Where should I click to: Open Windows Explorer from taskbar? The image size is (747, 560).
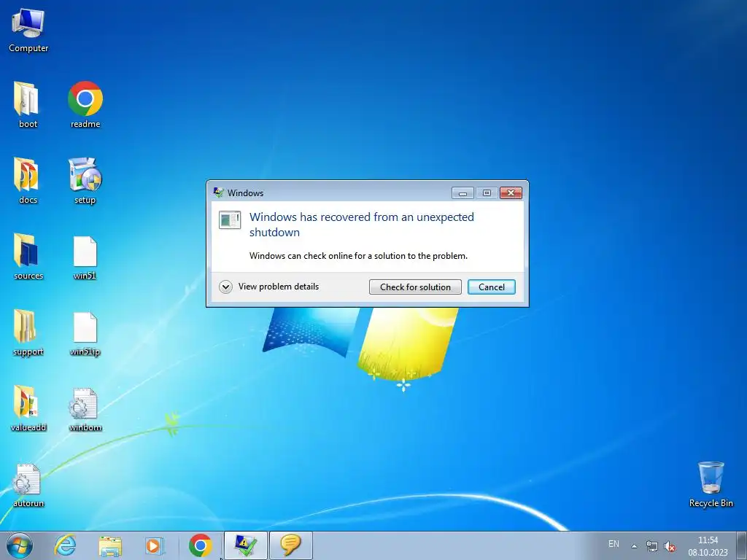click(110, 545)
